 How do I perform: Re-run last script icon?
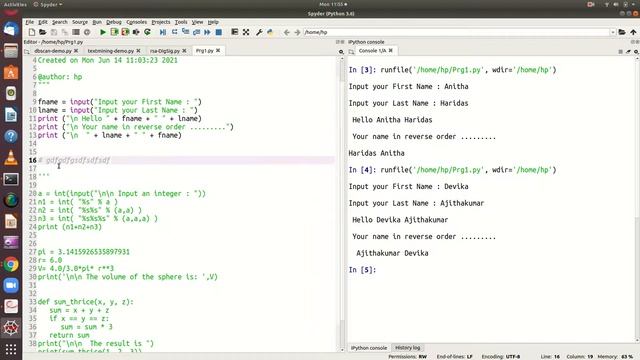click(147, 32)
